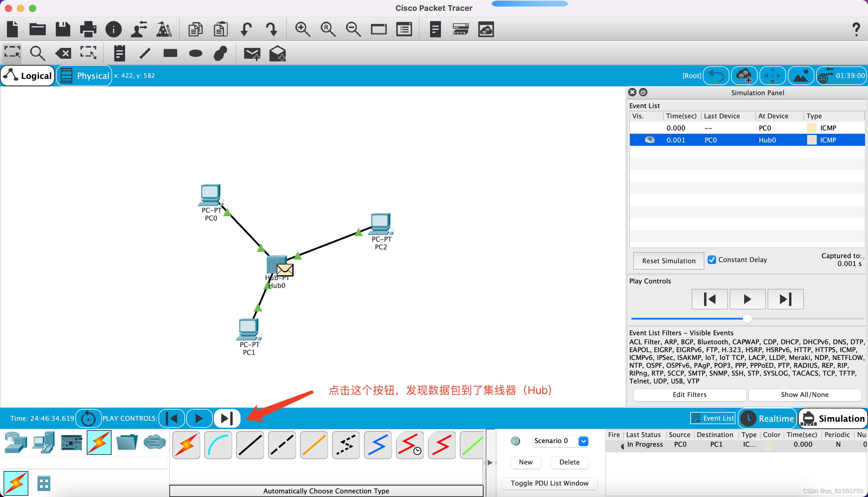This screenshot has height=497, width=868.
Task: Choose End Devices category icon
Action: (44, 442)
